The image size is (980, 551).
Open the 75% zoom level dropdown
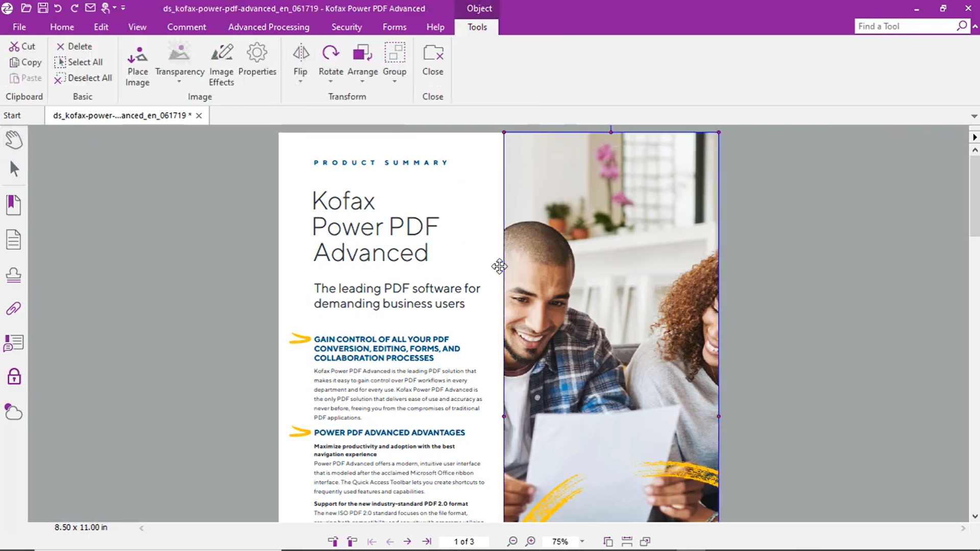[x=582, y=542]
